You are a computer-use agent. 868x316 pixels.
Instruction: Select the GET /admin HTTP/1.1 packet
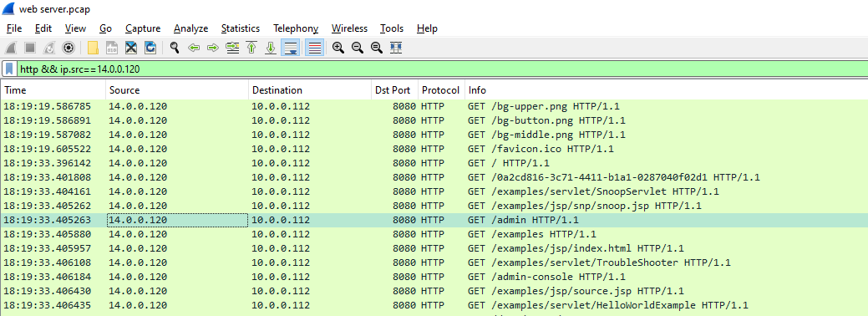(434, 220)
